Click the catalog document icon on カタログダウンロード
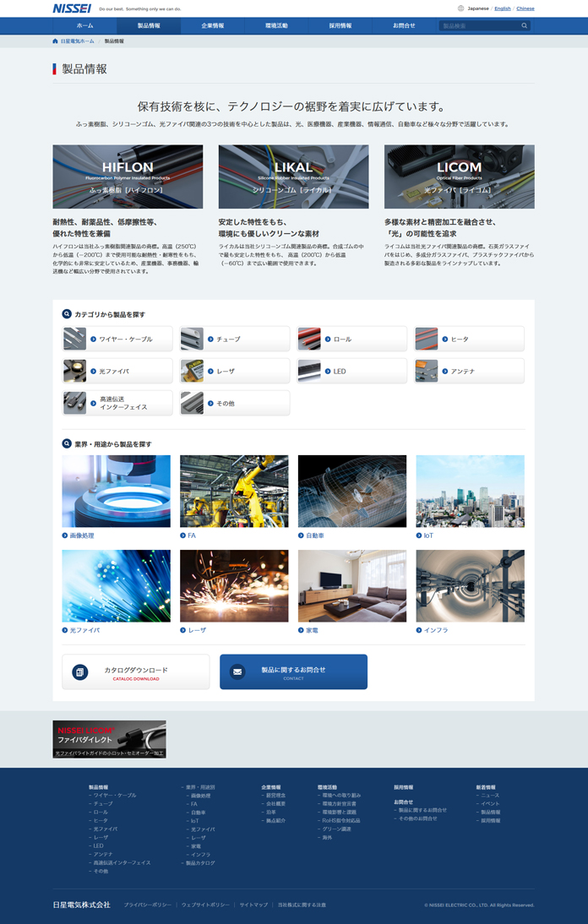Image resolution: width=588 pixels, height=924 pixels. point(80,671)
